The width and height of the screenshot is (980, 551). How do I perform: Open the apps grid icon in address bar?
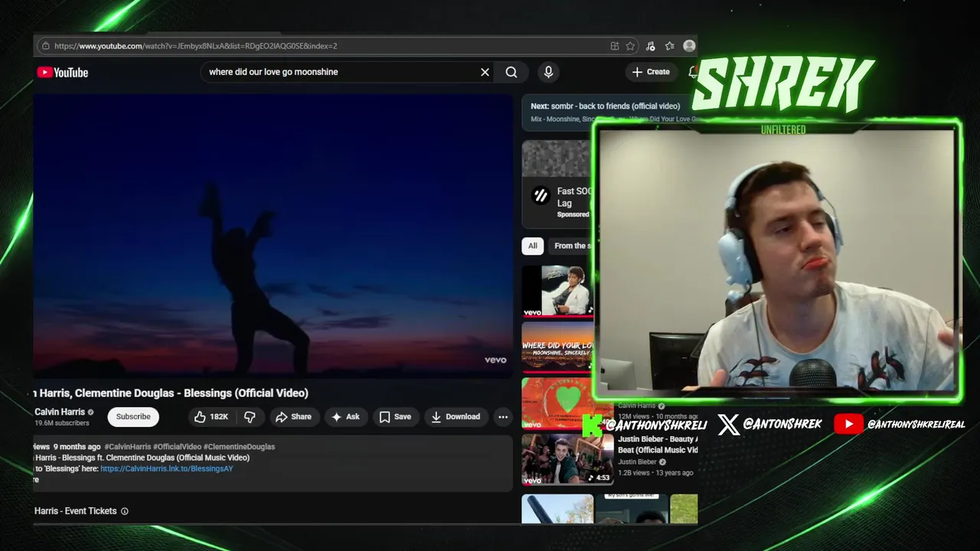[x=615, y=46]
